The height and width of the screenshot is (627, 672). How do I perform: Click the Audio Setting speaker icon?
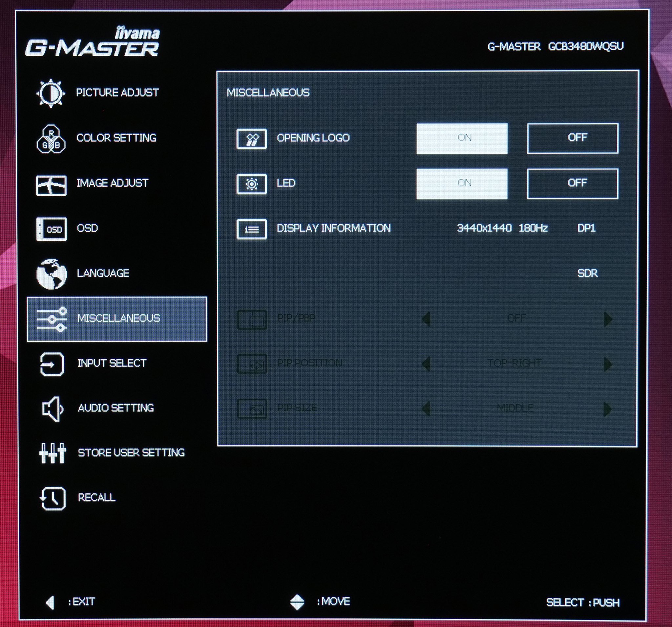[52, 409]
